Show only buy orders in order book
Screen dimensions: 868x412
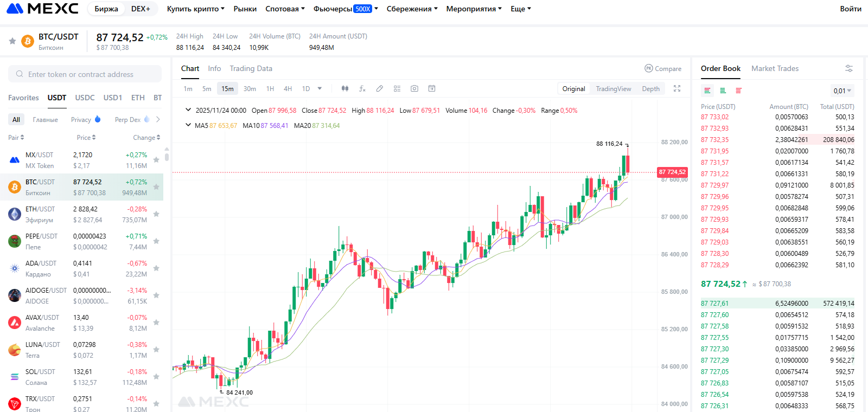(723, 91)
